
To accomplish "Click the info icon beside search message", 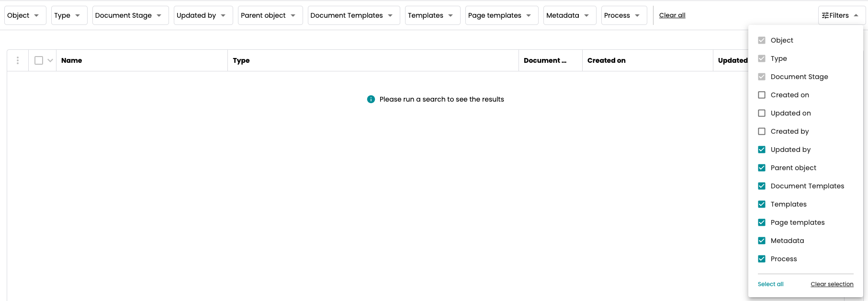I will (x=371, y=99).
